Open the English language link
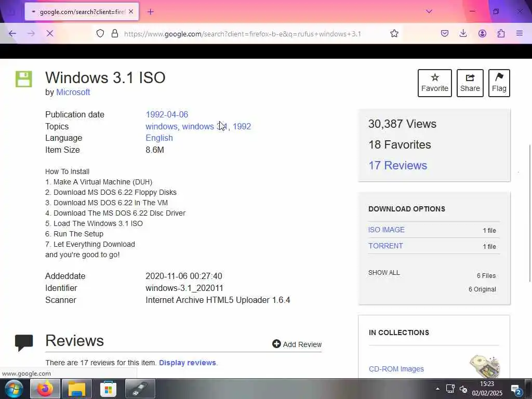This screenshot has height=399, width=532. (159, 138)
